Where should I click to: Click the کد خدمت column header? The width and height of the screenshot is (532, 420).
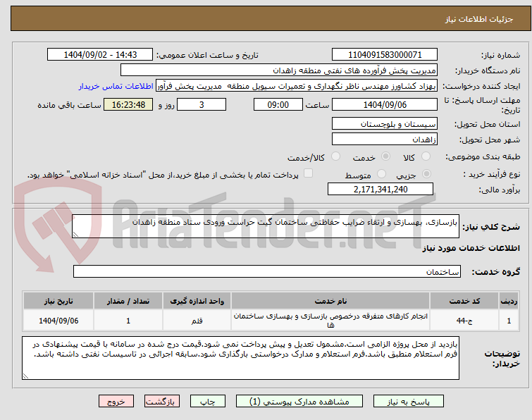pos(464,302)
